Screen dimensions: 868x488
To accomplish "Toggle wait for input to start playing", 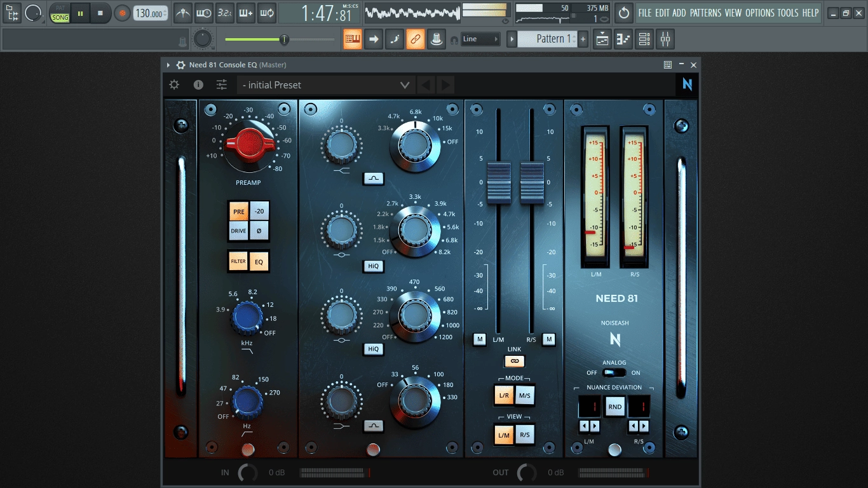I will (x=203, y=13).
